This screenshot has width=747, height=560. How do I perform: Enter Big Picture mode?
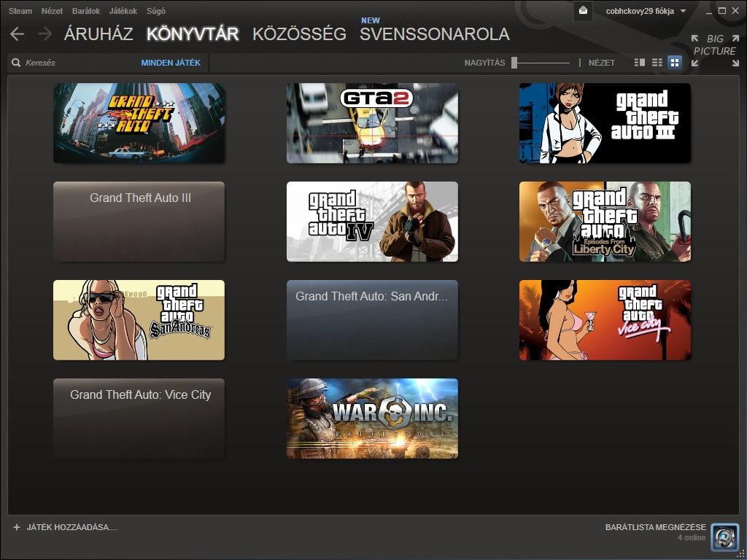coord(715,50)
